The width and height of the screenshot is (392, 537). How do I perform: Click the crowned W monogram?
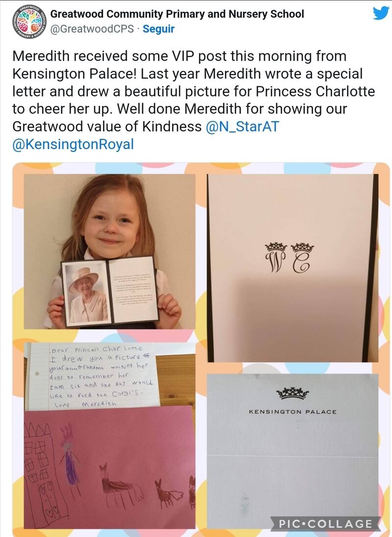(276, 257)
